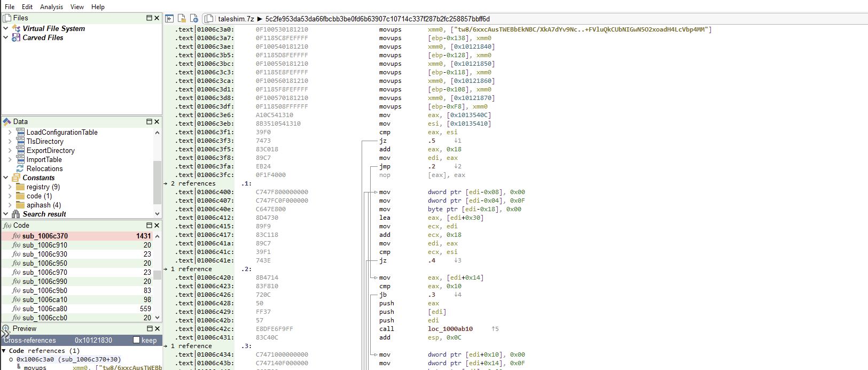Image resolution: width=868 pixels, height=370 pixels.
Task: Expand TlsDirectory node
Action: click(x=10, y=141)
